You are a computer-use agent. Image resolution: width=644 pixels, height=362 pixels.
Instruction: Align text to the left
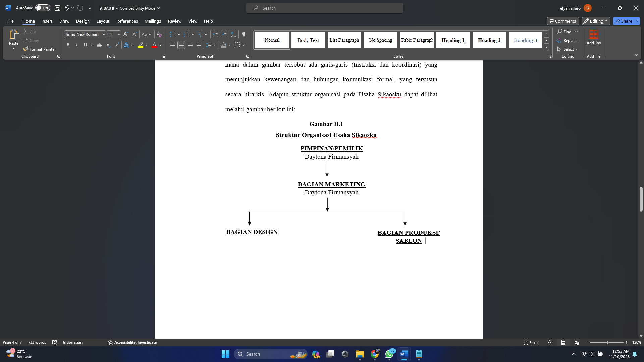pyautogui.click(x=172, y=45)
